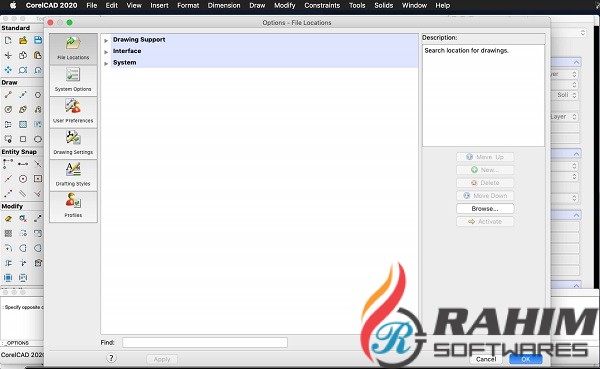Viewport: 600px width, 369px height.
Task: Enable Parallel snap double-line icon
Action: pyautogui.click(x=23, y=194)
